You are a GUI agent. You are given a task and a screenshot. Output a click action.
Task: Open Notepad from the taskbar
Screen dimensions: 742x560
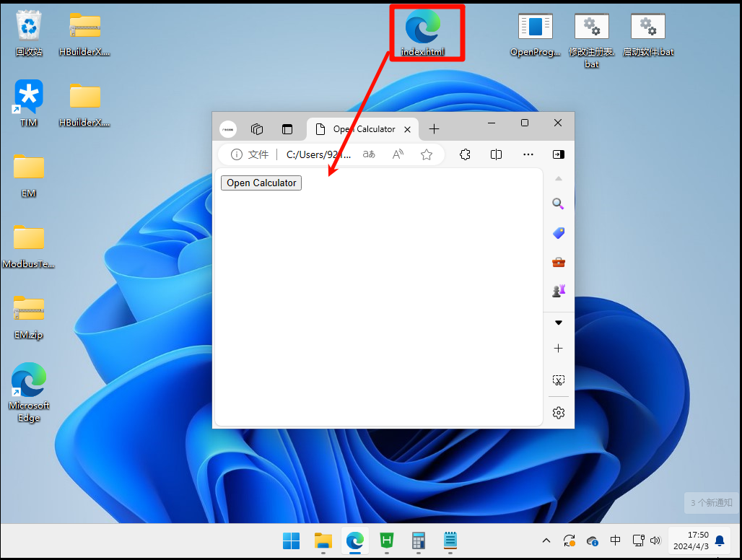coord(450,541)
